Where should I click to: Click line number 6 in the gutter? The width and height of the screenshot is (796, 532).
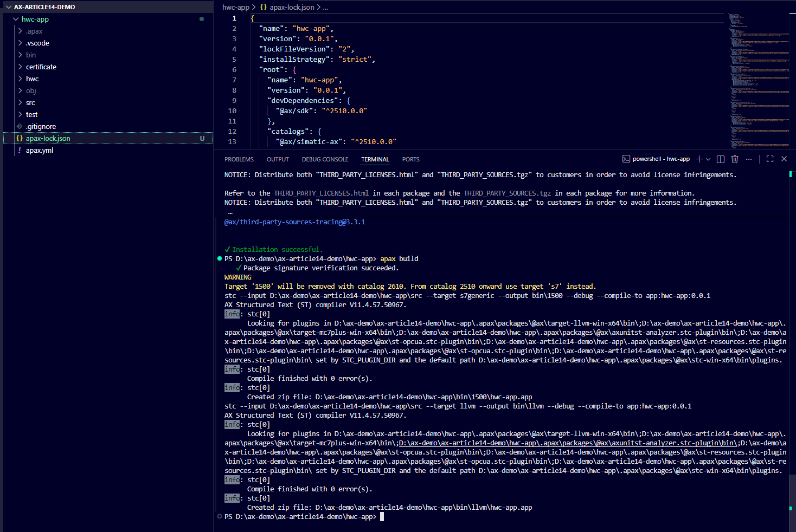click(x=234, y=69)
